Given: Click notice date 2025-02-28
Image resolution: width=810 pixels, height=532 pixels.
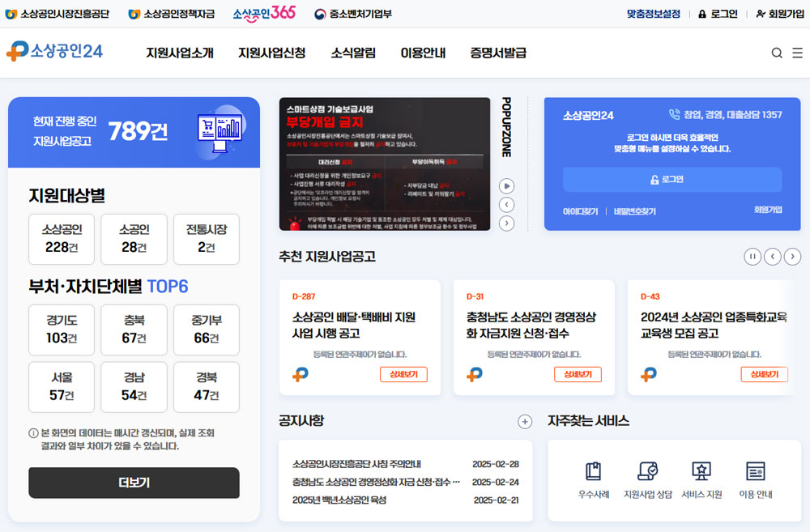Looking at the screenshot, I should pyautogui.click(x=496, y=464).
